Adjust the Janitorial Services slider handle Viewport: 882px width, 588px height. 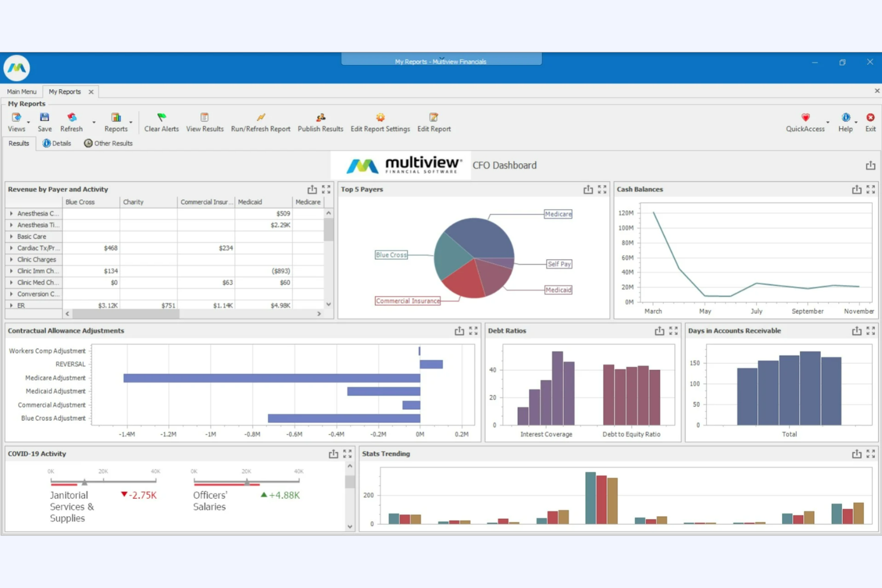(x=85, y=483)
